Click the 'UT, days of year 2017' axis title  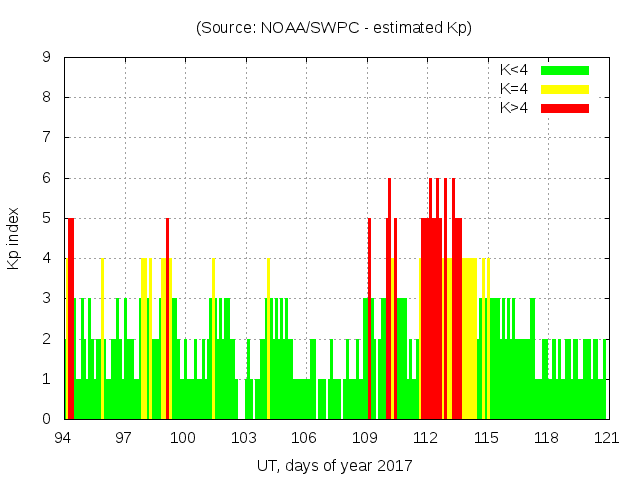point(334,465)
